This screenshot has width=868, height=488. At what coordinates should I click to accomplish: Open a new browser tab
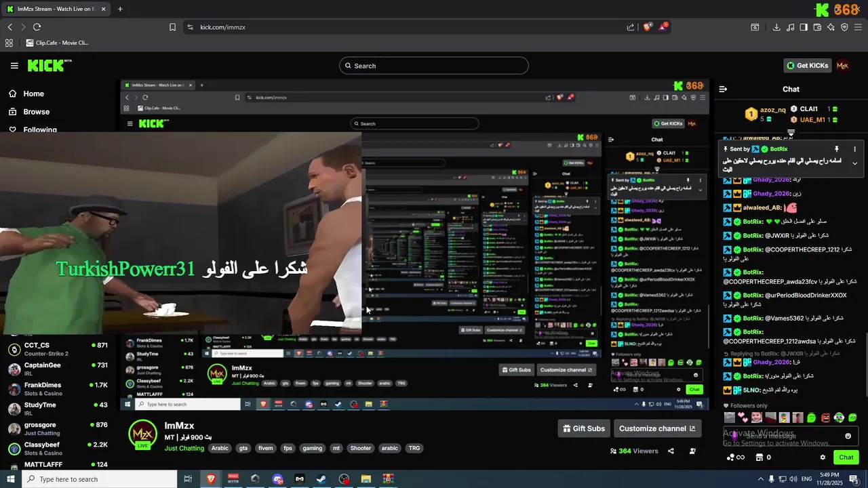pyautogui.click(x=120, y=9)
